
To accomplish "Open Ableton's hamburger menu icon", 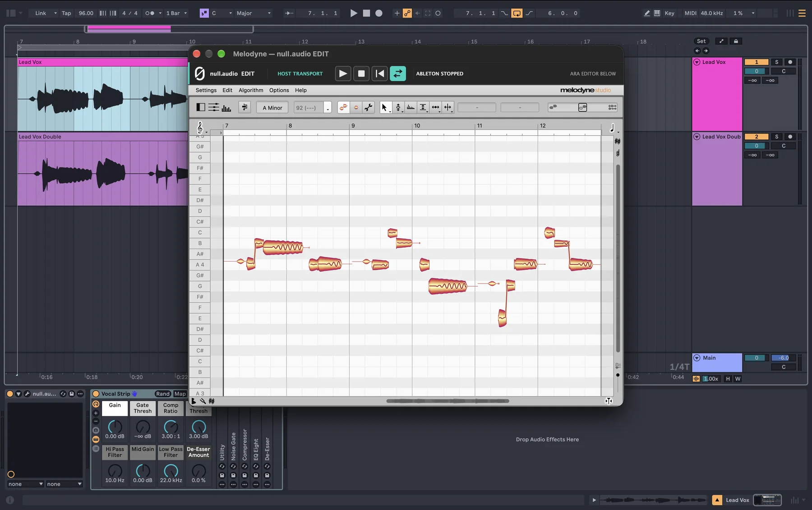I will (x=802, y=13).
